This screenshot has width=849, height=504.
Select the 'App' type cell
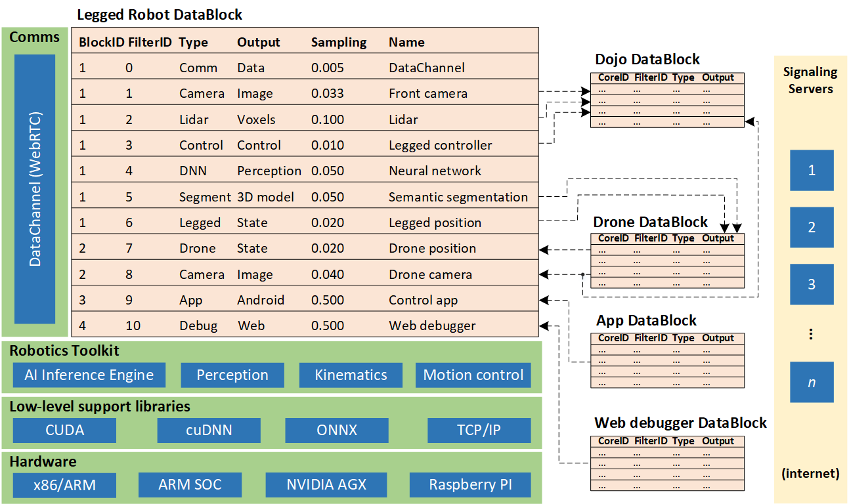190,300
